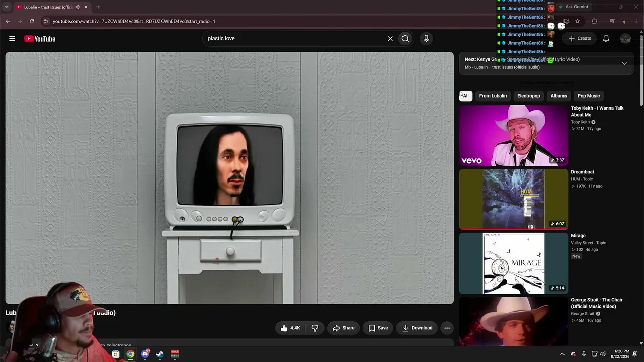Run the search with the magnifier button
The height and width of the screenshot is (362, 644).
(x=405, y=39)
